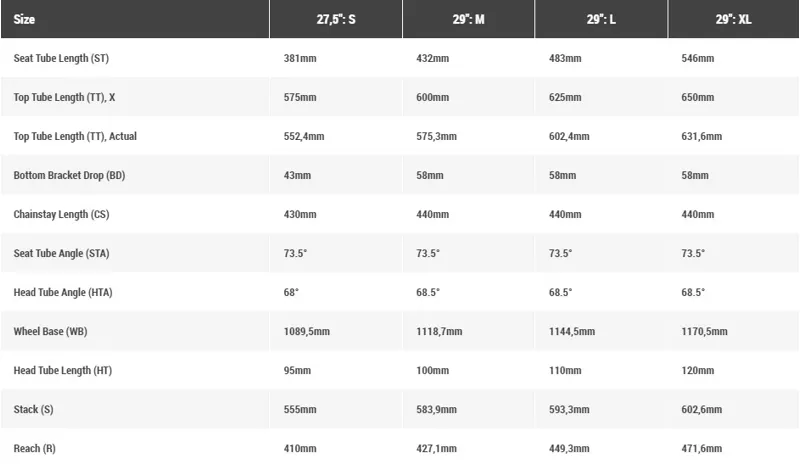Click the Reach (R) row label

35,448
